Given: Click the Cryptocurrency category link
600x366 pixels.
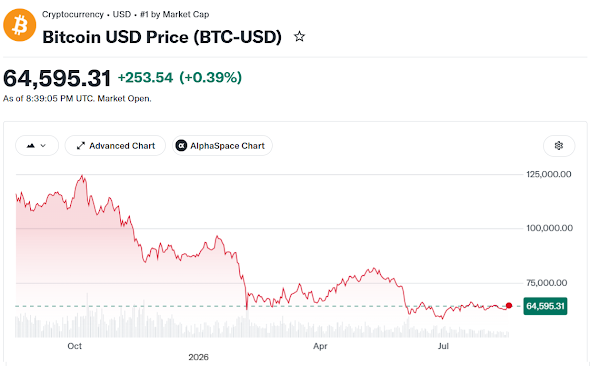Looking at the screenshot, I should (73, 15).
